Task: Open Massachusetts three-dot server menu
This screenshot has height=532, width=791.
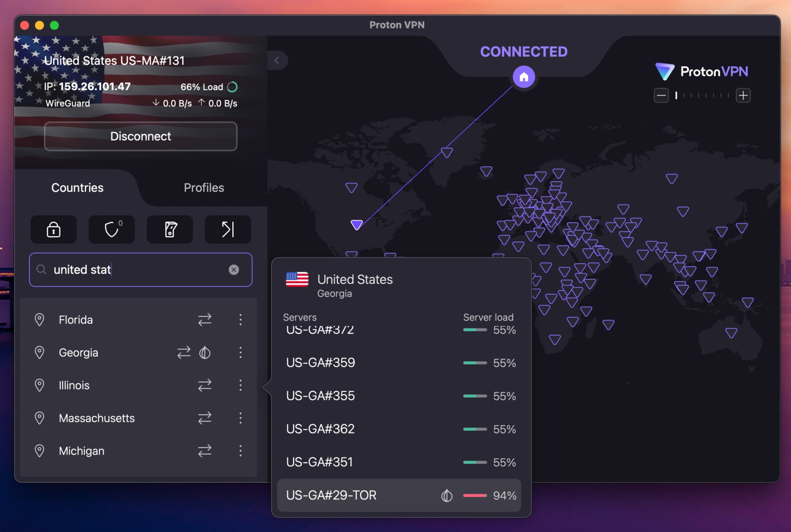Action: (241, 418)
